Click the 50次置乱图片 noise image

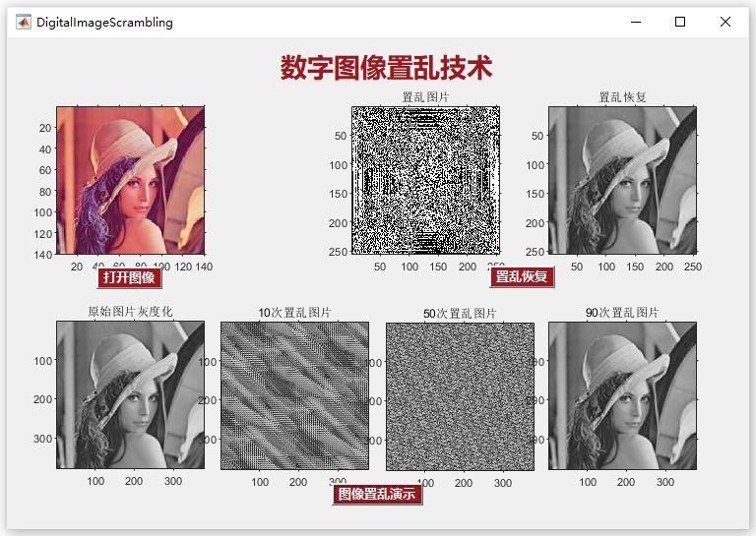pyautogui.click(x=460, y=396)
